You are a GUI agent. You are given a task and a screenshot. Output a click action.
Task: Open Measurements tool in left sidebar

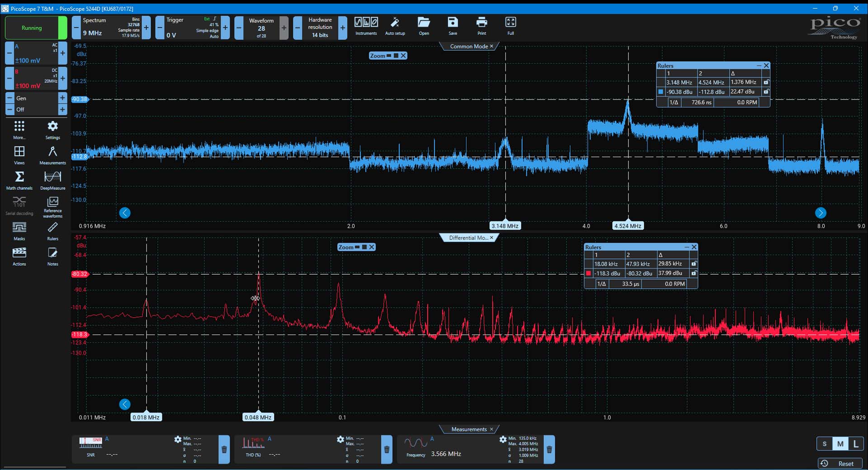point(52,155)
